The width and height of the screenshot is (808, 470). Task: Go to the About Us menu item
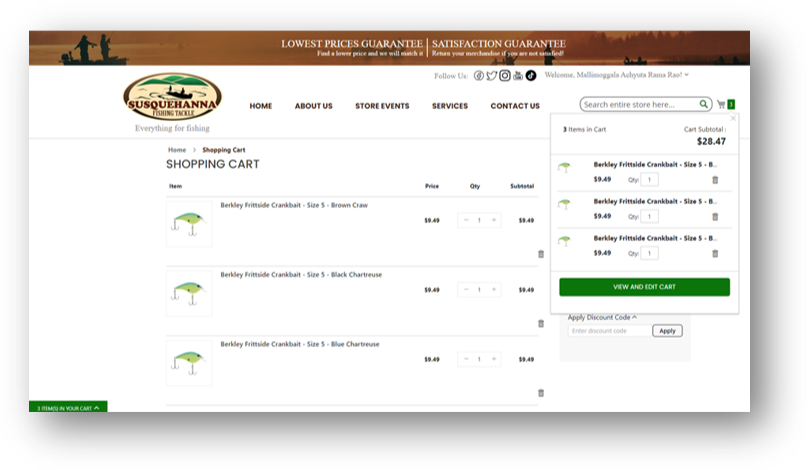313,106
